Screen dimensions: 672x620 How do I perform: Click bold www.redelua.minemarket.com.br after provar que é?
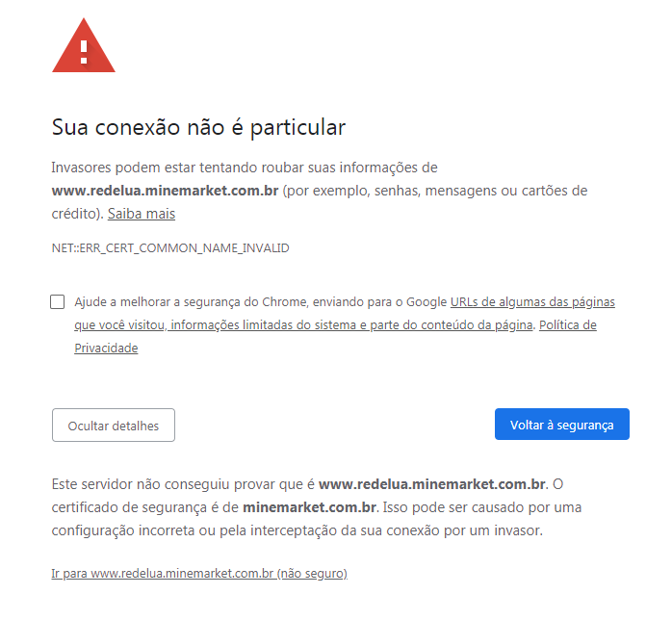coord(432,484)
